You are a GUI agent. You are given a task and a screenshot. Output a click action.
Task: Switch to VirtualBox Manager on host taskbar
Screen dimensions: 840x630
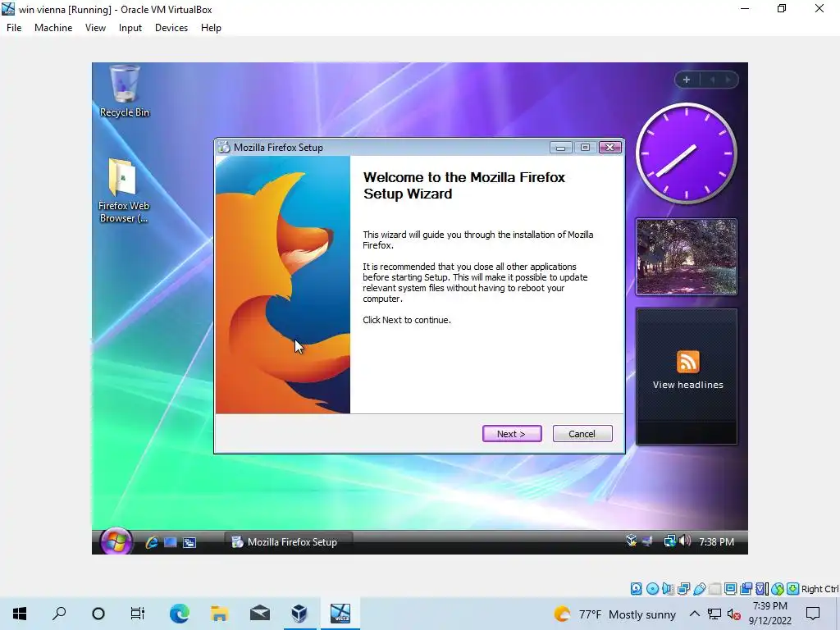(299, 614)
